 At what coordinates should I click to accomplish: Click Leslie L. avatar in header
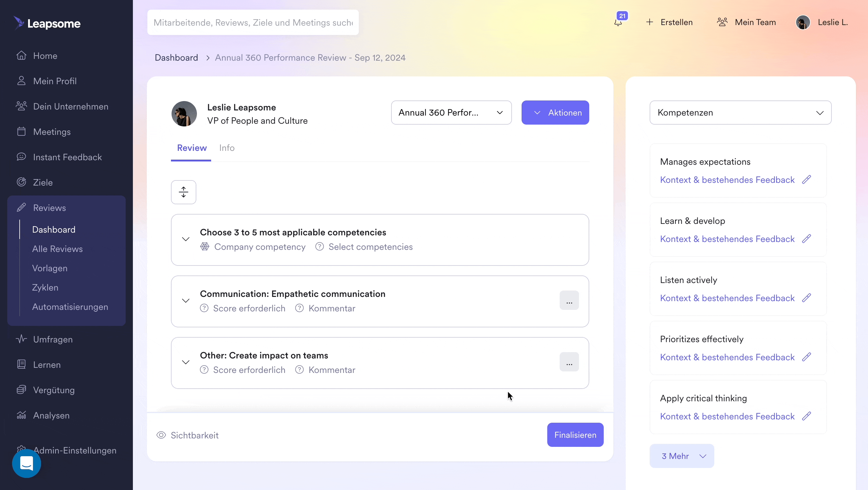coord(803,23)
